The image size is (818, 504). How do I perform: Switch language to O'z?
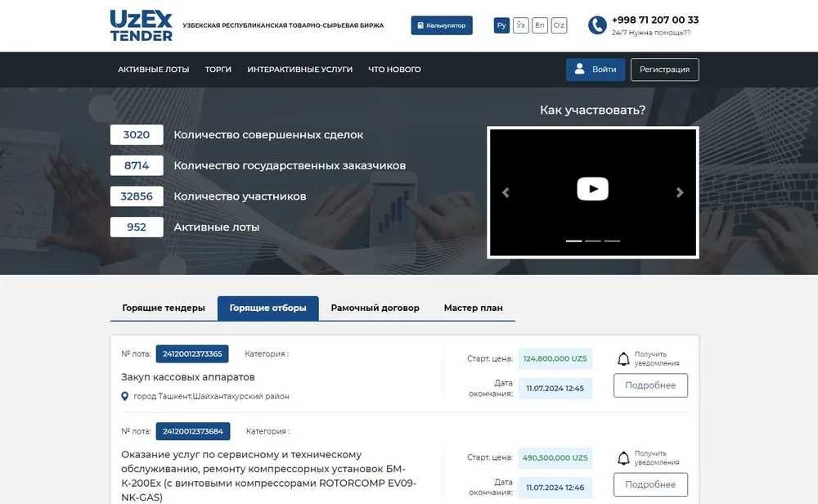559,25
